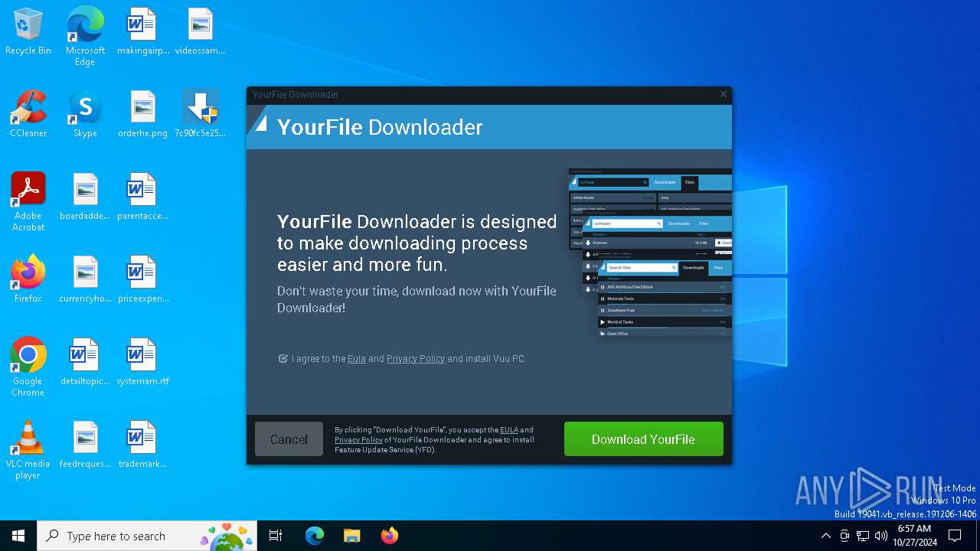Select the makingairp... Word document icon

click(x=142, y=32)
